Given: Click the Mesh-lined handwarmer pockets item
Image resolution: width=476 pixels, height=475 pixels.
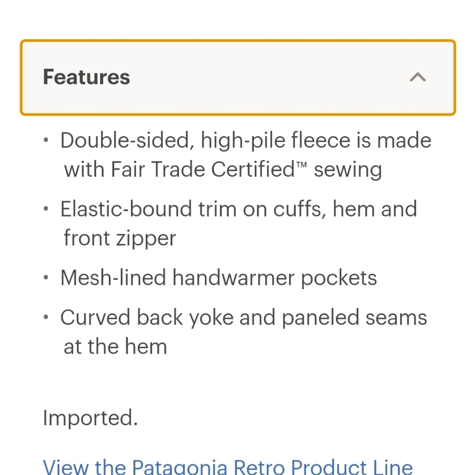Looking at the screenshot, I should [218, 277].
